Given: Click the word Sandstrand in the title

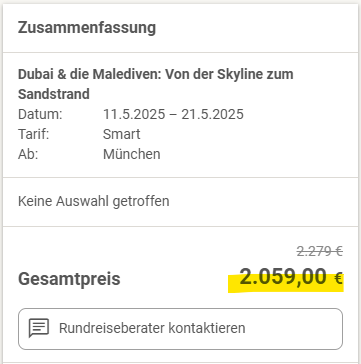Looking at the screenshot, I should [x=54, y=94].
